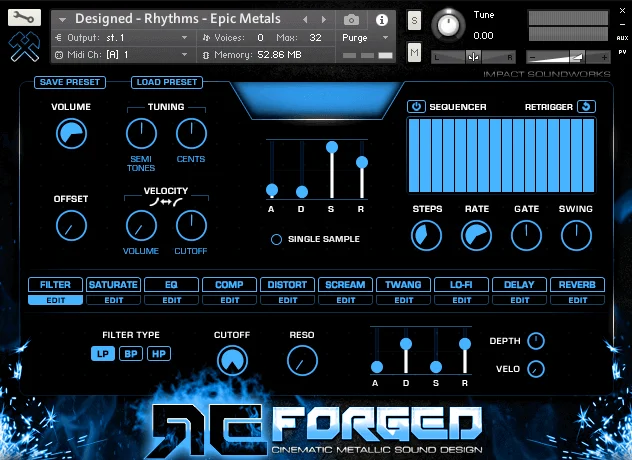Enable the LO-FI effect
The width and height of the screenshot is (632, 460).
[x=462, y=285]
